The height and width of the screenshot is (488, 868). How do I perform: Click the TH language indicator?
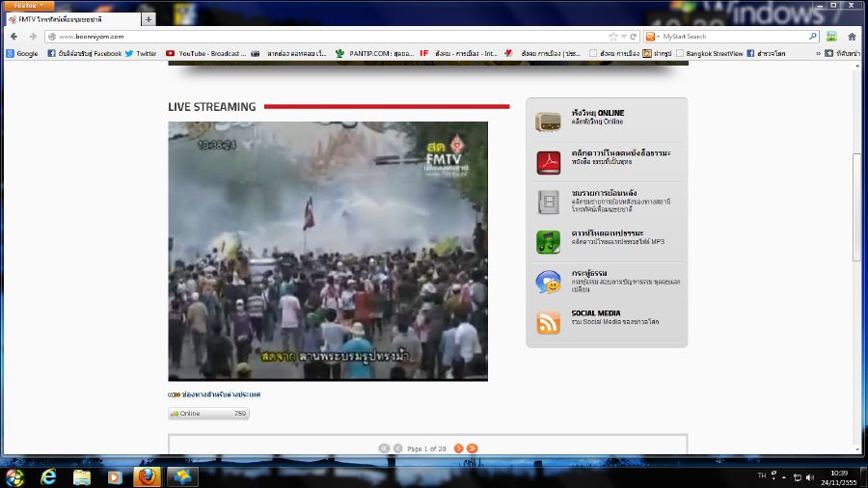point(762,475)
